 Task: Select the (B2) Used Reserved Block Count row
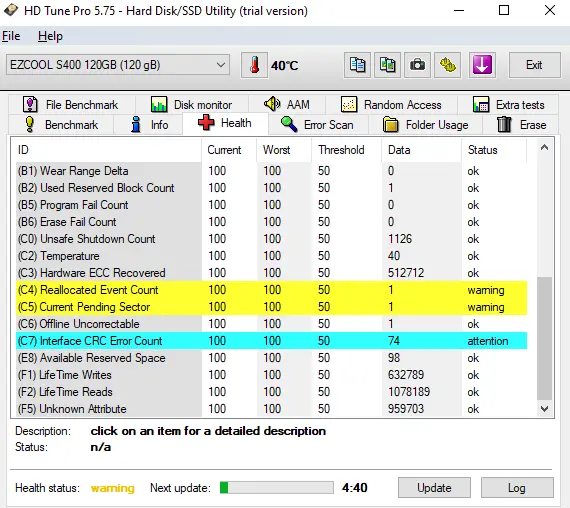(272, 188)
